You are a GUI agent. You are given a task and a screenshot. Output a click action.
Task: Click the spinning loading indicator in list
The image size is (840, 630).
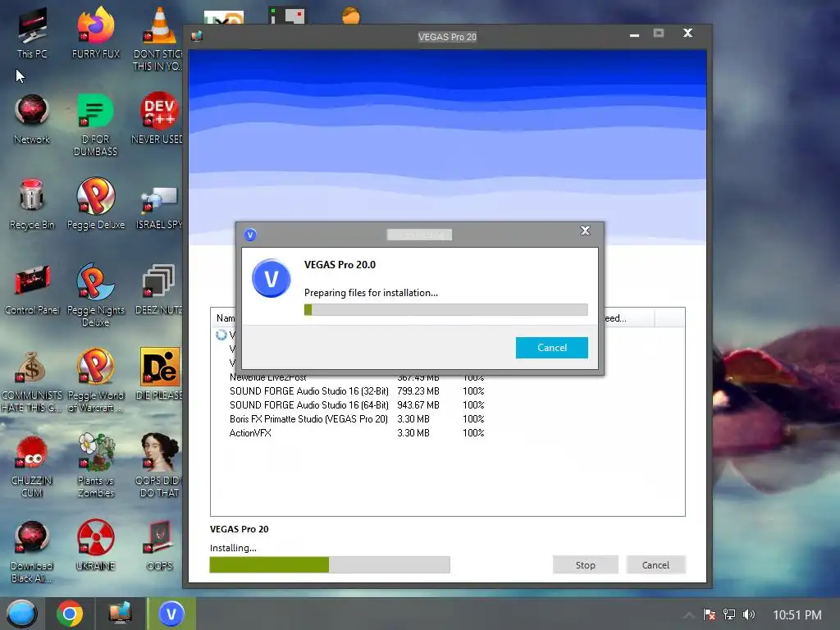(x=221, y=335)
